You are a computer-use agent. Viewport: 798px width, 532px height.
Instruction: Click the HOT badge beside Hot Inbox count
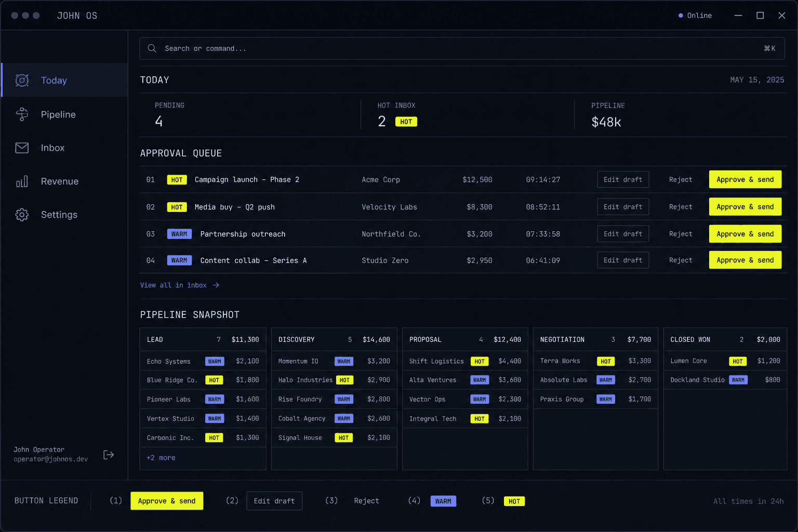[x=406, y=122]
